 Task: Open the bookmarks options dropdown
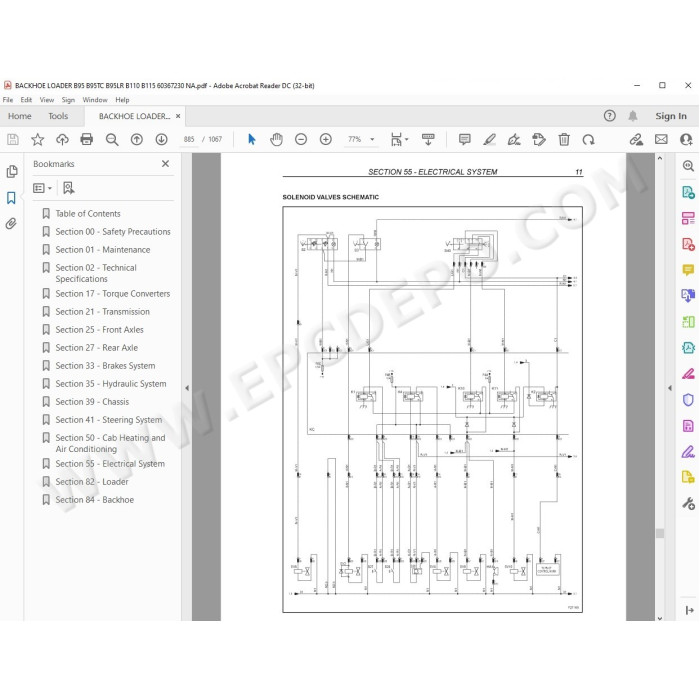tap(42, 188)
